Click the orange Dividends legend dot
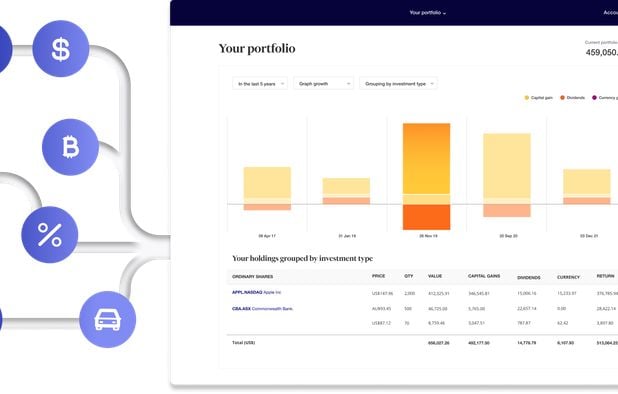Image resolution: width=618 pixels, height=394 pixels. (x=562, y=98)
